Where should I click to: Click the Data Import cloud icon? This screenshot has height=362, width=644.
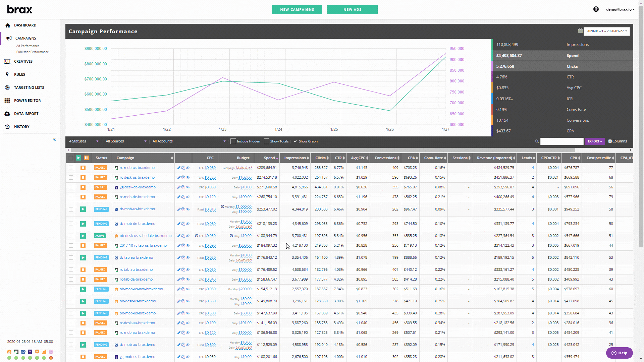[7, 114]
